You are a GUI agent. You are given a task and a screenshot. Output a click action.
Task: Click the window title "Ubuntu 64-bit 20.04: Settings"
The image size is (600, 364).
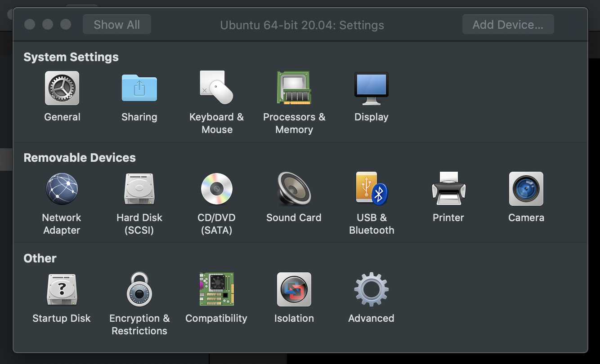tap(302, 25)
